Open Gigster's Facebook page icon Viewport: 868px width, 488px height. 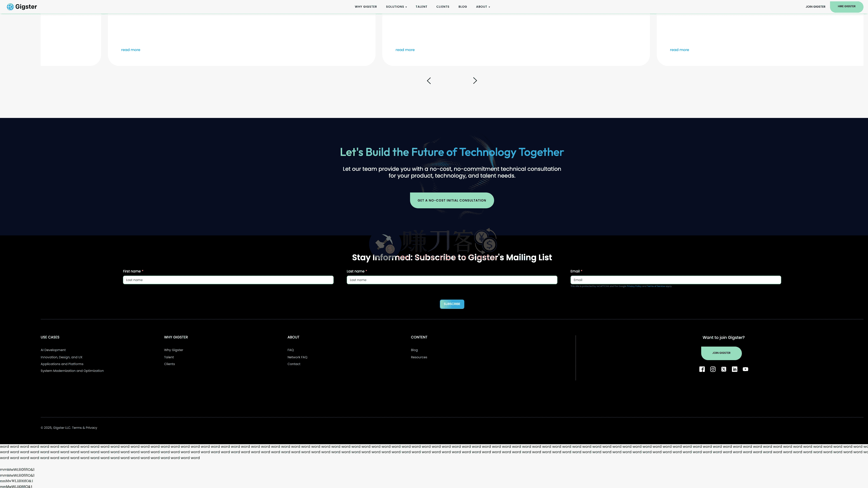click(702, 369)
